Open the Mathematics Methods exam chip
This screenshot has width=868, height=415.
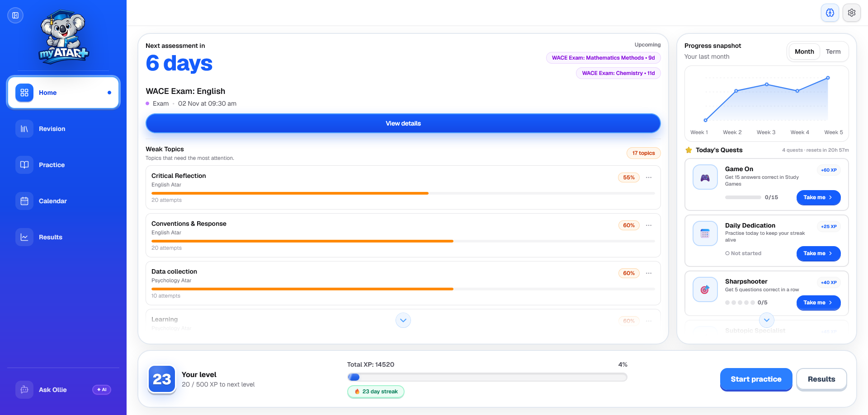click(603, 58)
